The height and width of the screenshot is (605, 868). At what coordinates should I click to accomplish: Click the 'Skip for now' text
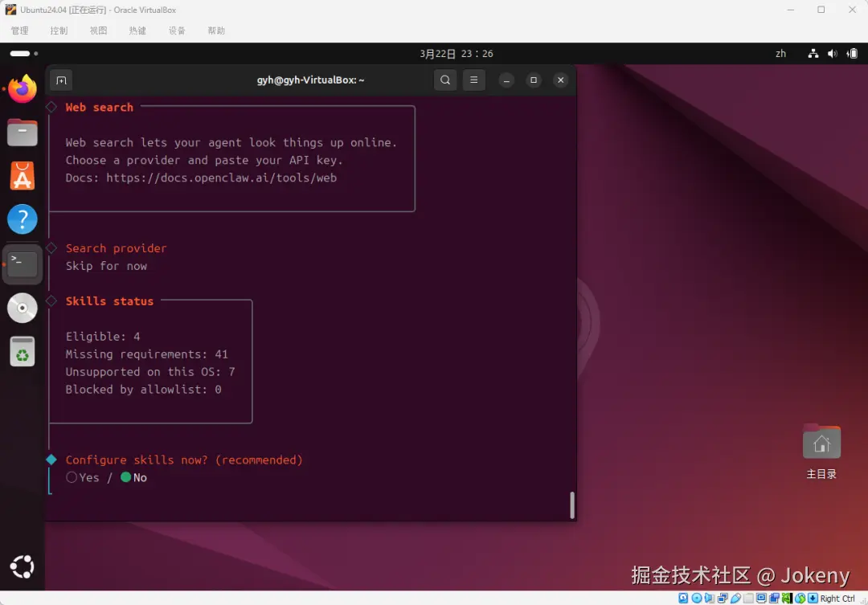click(106, 266)
